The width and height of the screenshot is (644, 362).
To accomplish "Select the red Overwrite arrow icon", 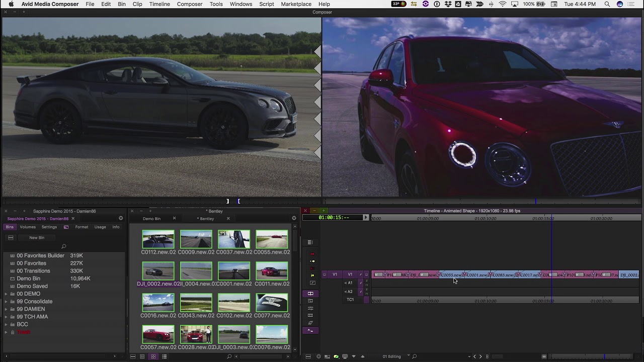I will [313, 254].
